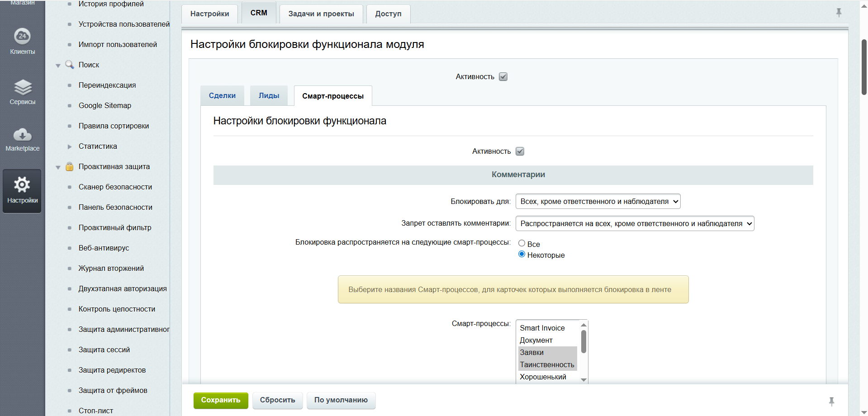Open Marketplace from the sidebar
868x416 pixels.
click(x=22, y=138)
